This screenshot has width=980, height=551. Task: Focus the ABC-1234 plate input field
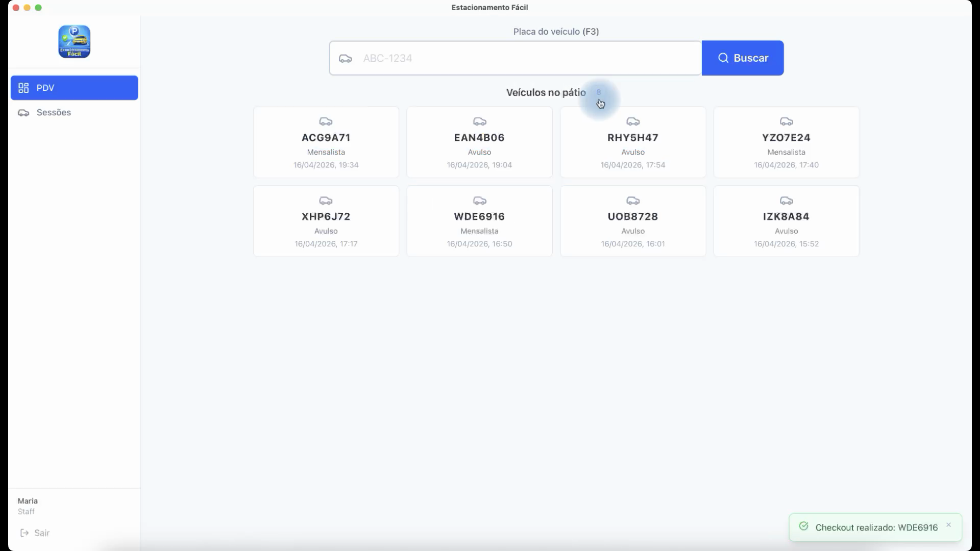pyautogui.click(x=516, y=58)
